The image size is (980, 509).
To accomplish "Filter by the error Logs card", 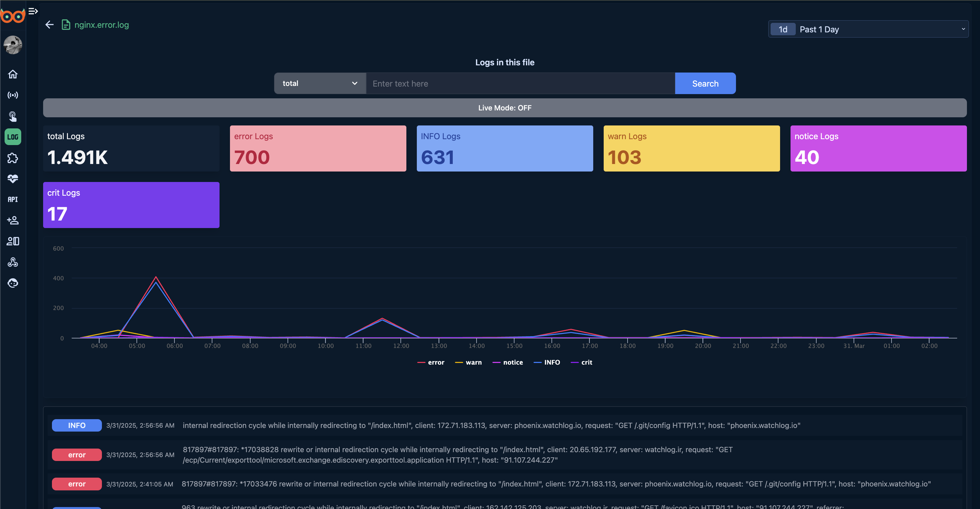I will (318, 148).
